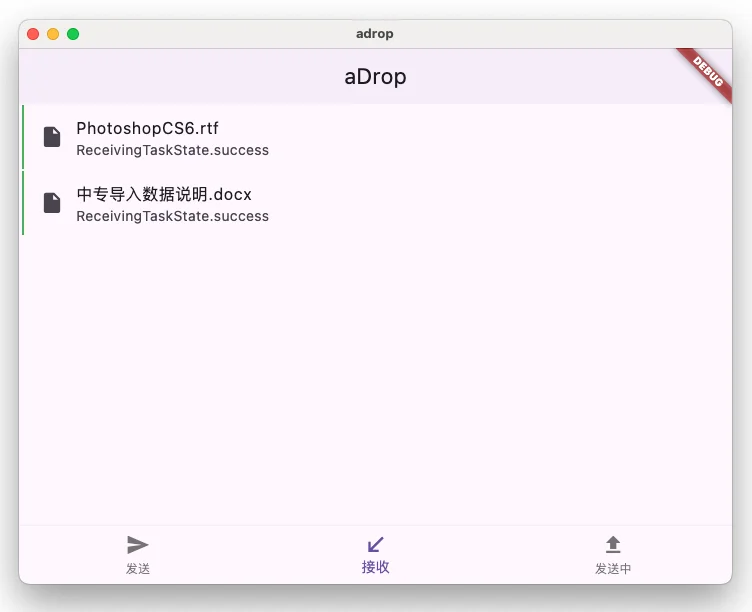752x612 pixels.
Task: Click ReceivingTaskState.success status under 中专导入数据说明.docx
Action: (x=173, y=216)
